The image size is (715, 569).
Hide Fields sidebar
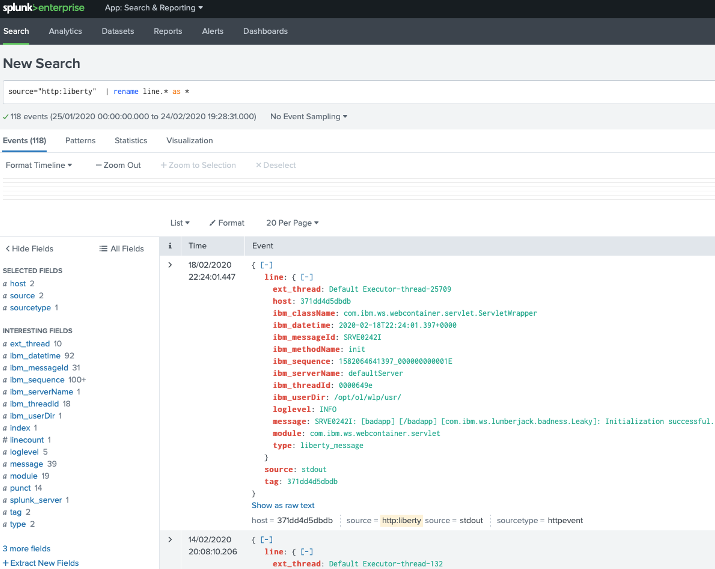(29, 248)
